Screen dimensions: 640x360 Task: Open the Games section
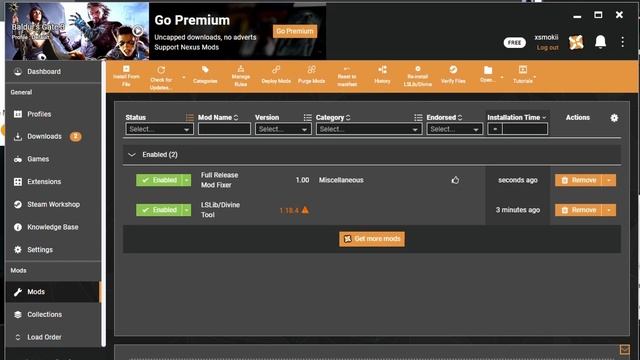click(53, 159)
